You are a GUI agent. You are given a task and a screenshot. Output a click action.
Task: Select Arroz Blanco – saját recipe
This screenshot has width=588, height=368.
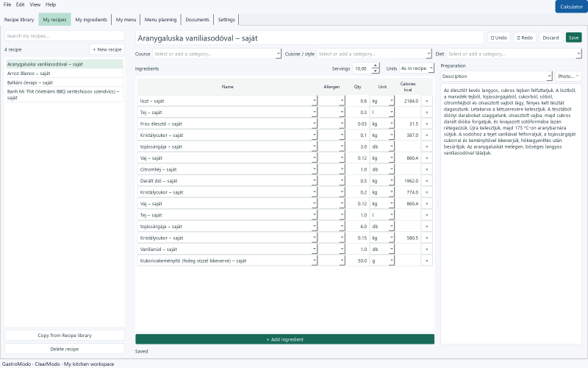coord(65,73)
